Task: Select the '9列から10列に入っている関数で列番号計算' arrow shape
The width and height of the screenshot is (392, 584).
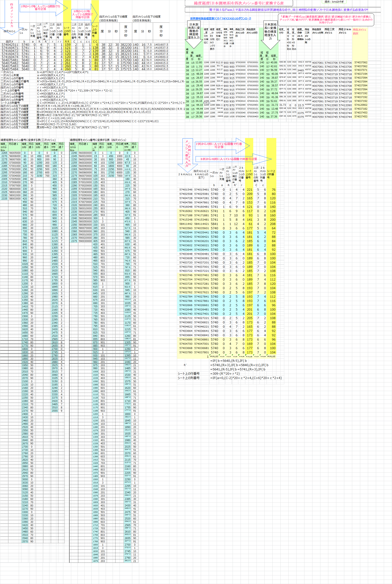Action: (233, 159)
